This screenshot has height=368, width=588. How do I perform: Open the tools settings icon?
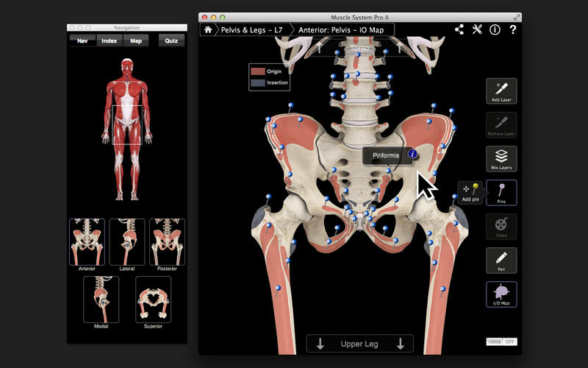tap(477, 29)
